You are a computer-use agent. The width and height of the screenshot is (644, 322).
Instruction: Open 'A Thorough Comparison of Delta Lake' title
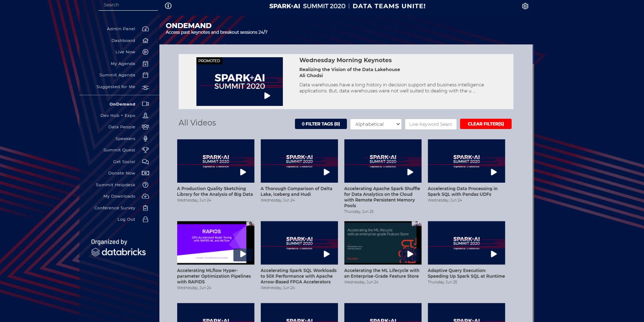click(x=296, y=191)
